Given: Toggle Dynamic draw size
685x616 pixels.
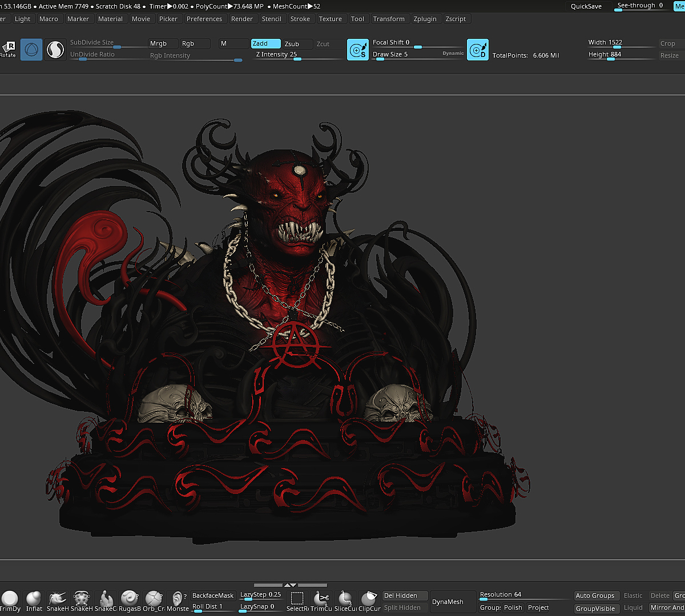Looking at the screenshot, I should 453,53.
